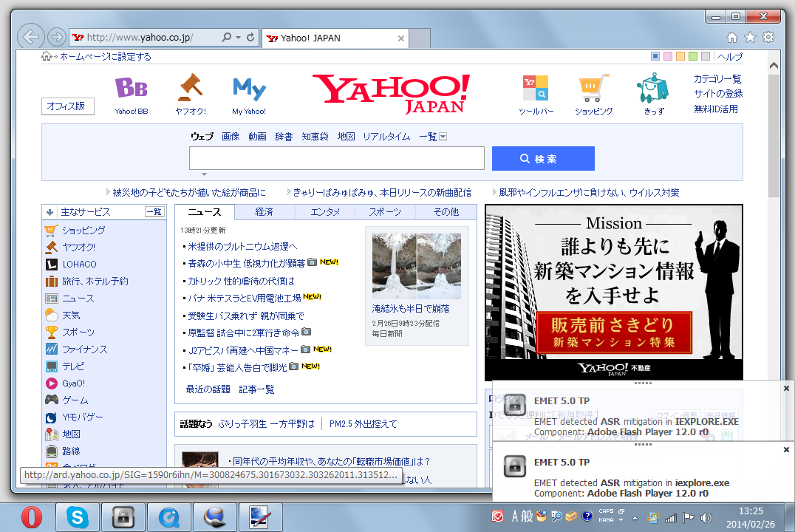The width and height of the screenshot is (795, 532).
Task: Click the 新築マンション特集 advertisement banner
Action: pyautogui.click(x=614, y=292)
